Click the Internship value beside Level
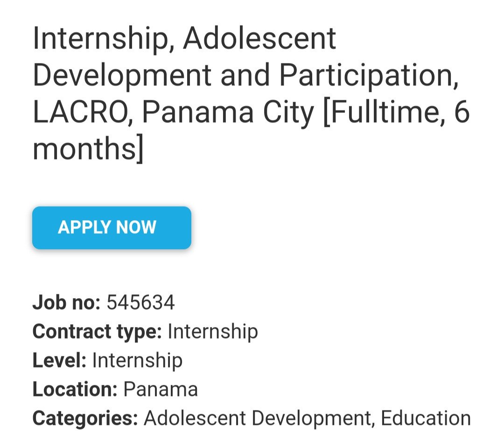 137,361
